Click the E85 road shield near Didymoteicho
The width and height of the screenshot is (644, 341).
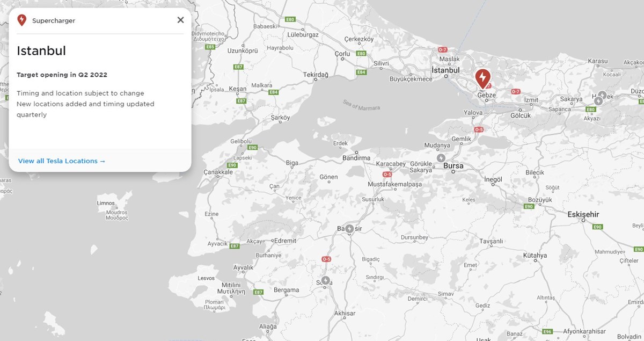210,47
